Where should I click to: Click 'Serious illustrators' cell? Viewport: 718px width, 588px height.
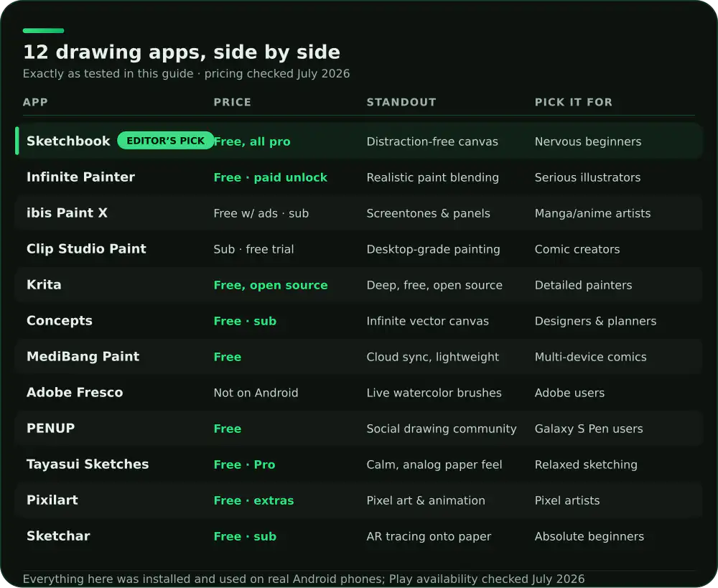click(587, 177)
